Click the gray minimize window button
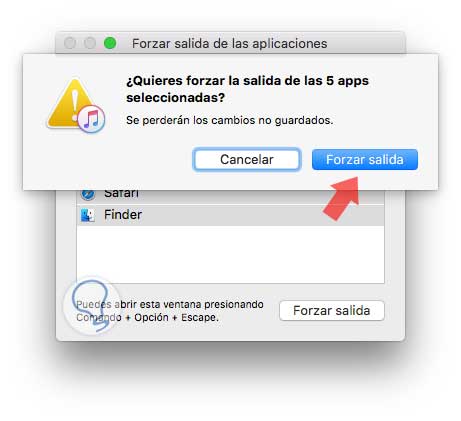Image resolution: width=461 pixels, height=421 pixels. tap(90, 43)
